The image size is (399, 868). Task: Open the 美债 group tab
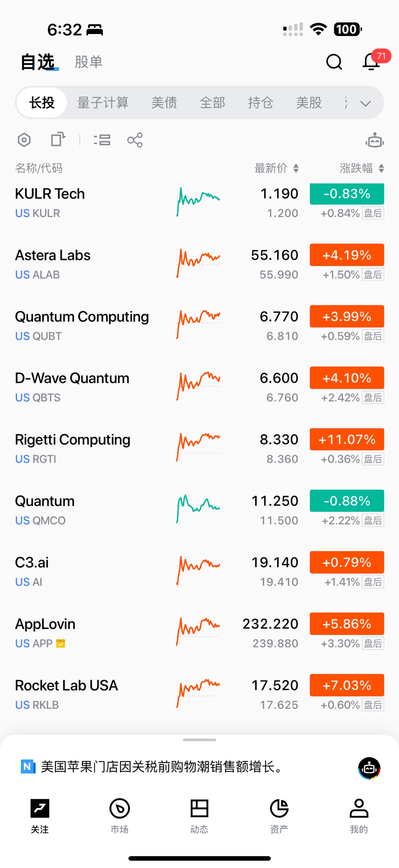coord(164,103)
